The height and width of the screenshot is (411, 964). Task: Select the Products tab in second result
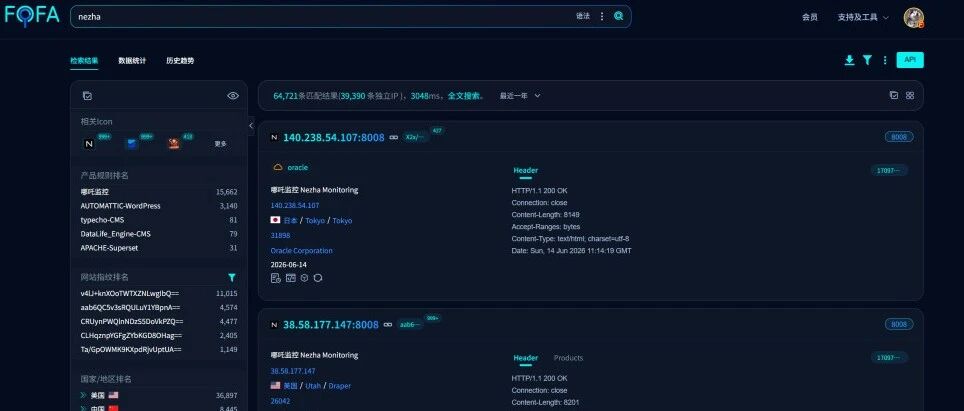coord(568,358)
